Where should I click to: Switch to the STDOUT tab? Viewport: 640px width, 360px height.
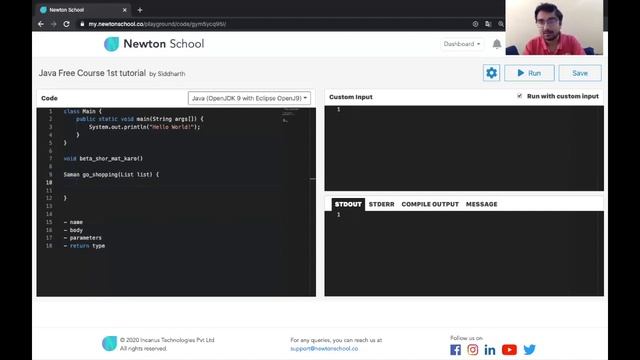pos(348,204)
